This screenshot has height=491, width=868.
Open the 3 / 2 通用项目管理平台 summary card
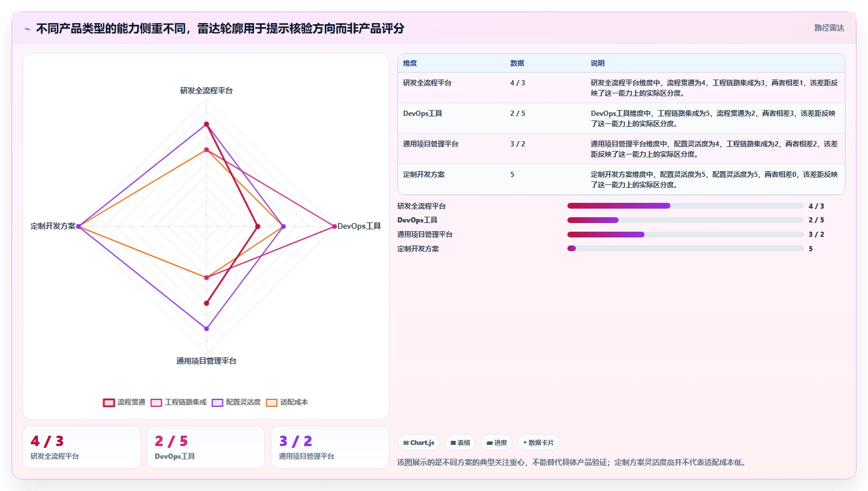pos(330,447)
